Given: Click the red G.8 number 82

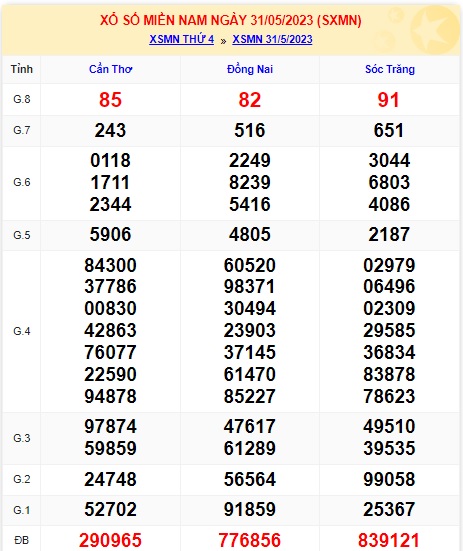Looking at the screenshot, I should (x=250, y=100).
